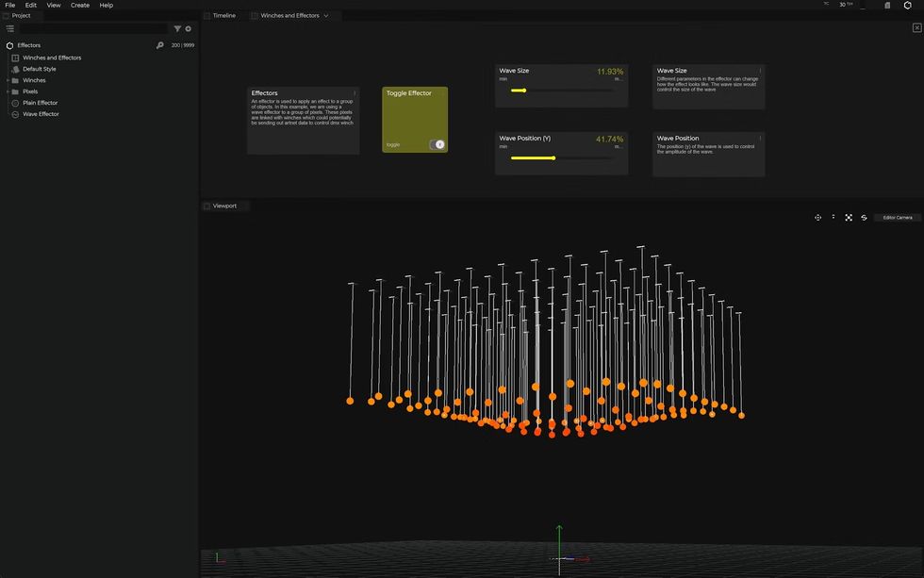Expand the Winches folder in the project tree
924x578 pixels.
click(8, 80)
